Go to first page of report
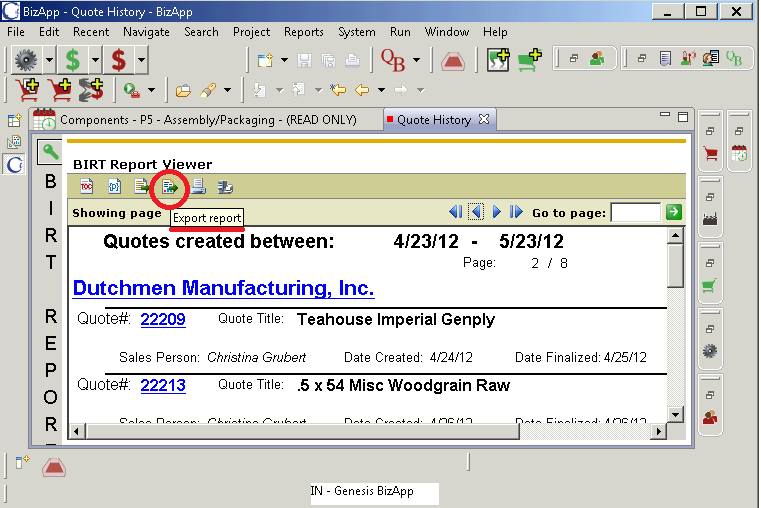This screenshot has width=761, height=508. tap(456, 212)
